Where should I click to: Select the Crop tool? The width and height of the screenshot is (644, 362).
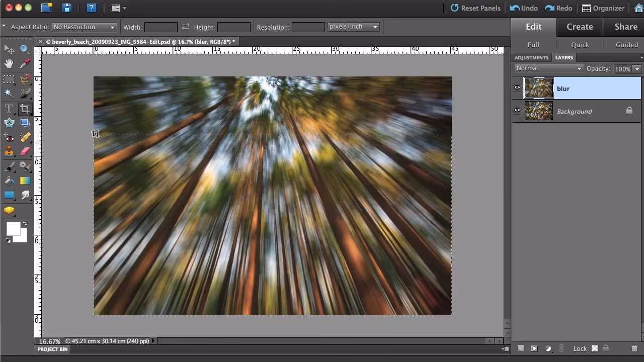tap(25, 108)
